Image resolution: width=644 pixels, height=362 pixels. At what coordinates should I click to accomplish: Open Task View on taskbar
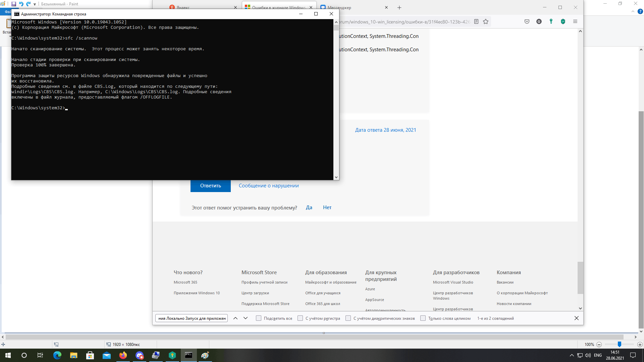coord(40,355)
